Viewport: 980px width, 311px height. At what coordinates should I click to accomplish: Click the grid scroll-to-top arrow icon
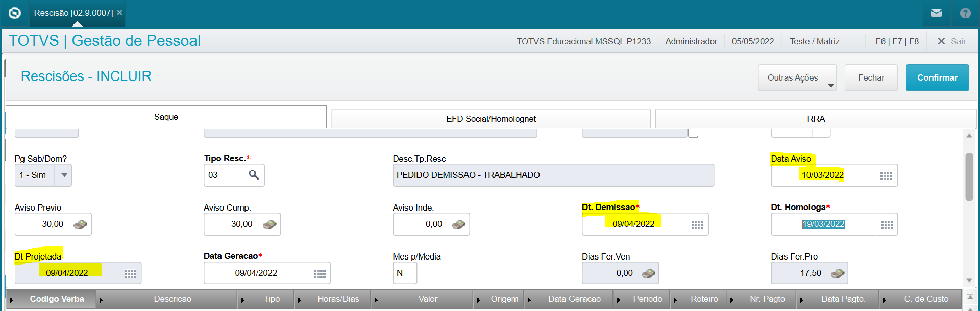point(970,296)
